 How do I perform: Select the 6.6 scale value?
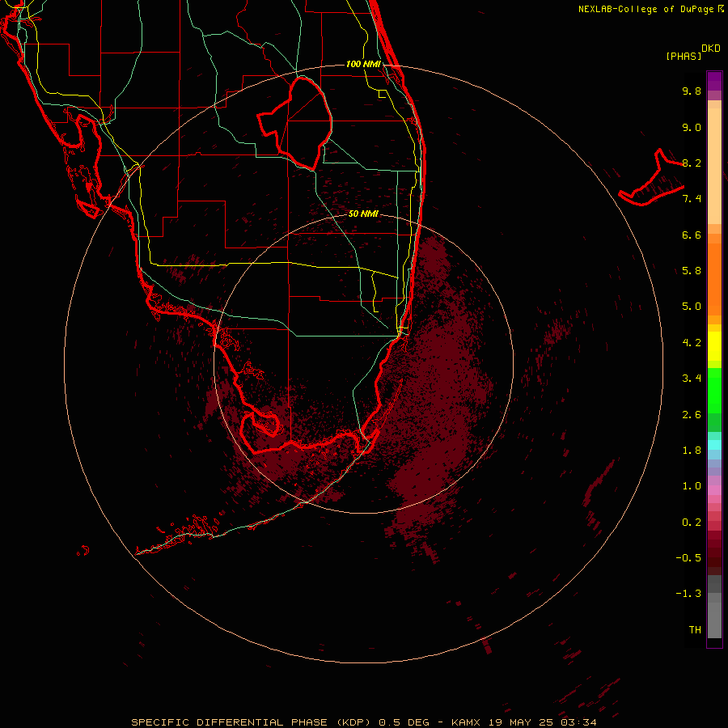click(692, 235)
